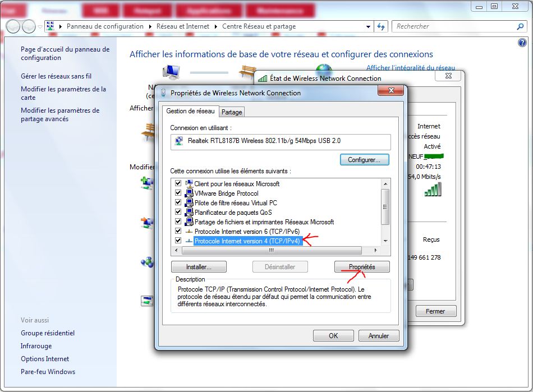
Task: Open Modifier les paramètres de partage avancés
Action: [x=60, y=114]
